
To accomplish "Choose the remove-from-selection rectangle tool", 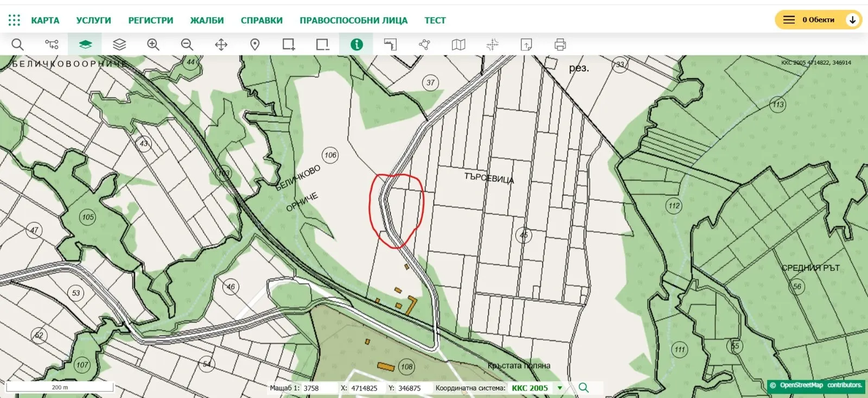I will point(323,45).
